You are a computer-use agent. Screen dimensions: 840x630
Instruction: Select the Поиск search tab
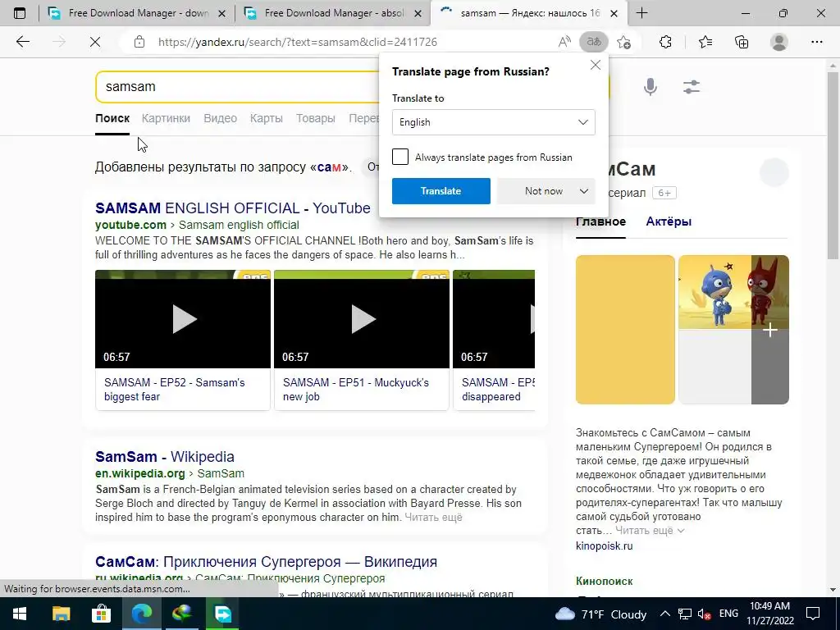(x=112, y=118)
